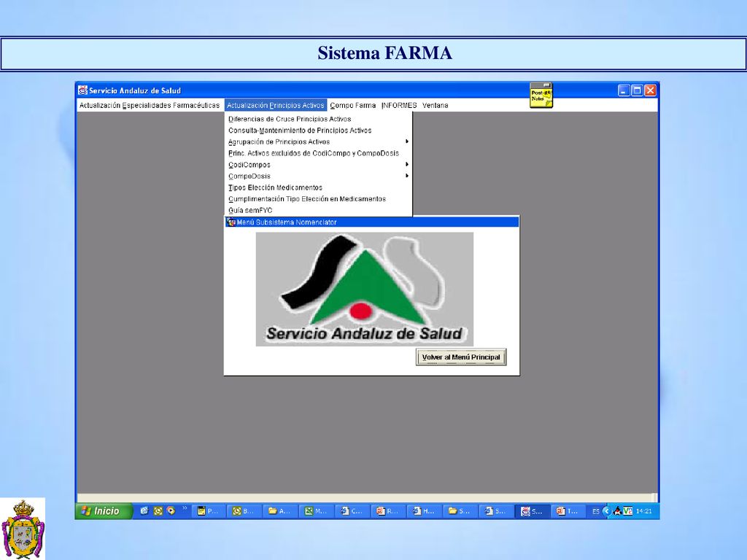Screen dimensions: 747x560
Task: Open Actualización Especialidades Farmacéuticas menu
Action: tap(149, 105)
